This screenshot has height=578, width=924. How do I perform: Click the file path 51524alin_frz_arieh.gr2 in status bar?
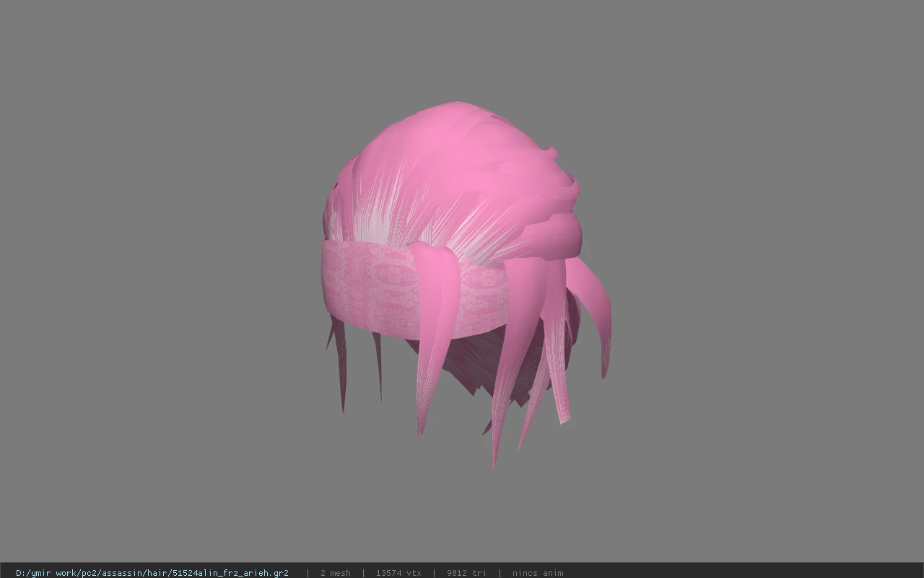[152, 573]
